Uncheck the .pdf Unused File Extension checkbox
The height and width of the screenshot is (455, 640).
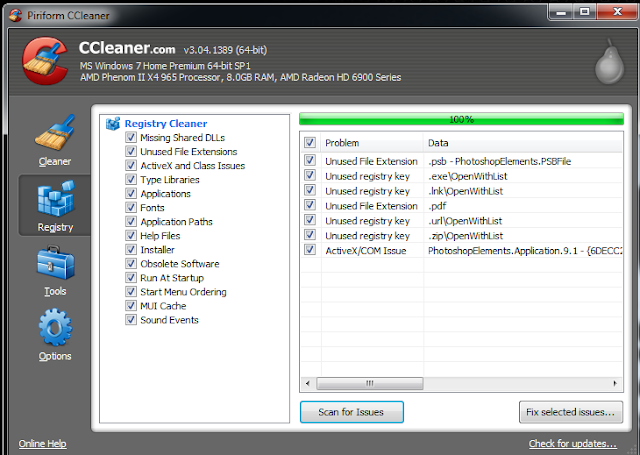[x=310, y=205]
